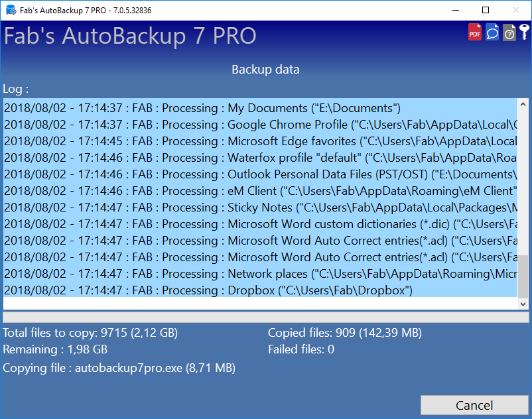This screenshot has height=419, width=532.
Task: Click the large "Fab's AutoBackup 7 PRO" banner title
Action: [x=130, y=36]
